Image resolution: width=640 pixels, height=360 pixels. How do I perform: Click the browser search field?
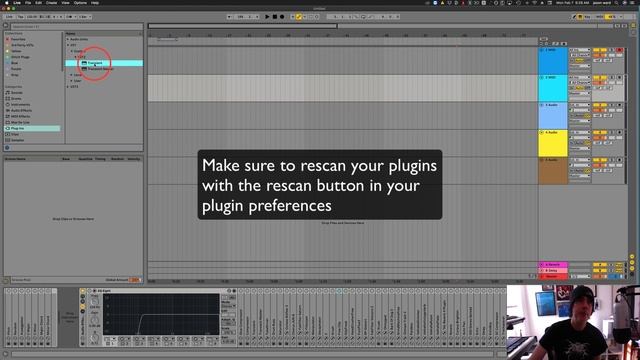pyautogui.click(x=77, y=27)
